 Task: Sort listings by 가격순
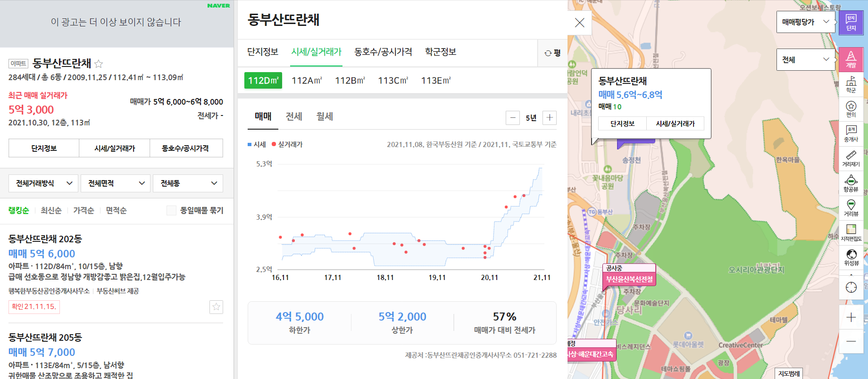pyautogui.click(x=83, y=211)
